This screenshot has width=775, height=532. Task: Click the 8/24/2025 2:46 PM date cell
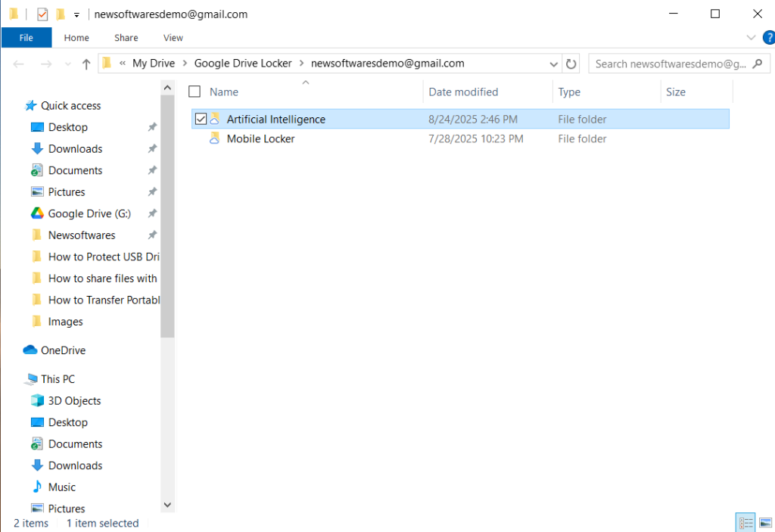pyautogui.click(x=472, y=119)
